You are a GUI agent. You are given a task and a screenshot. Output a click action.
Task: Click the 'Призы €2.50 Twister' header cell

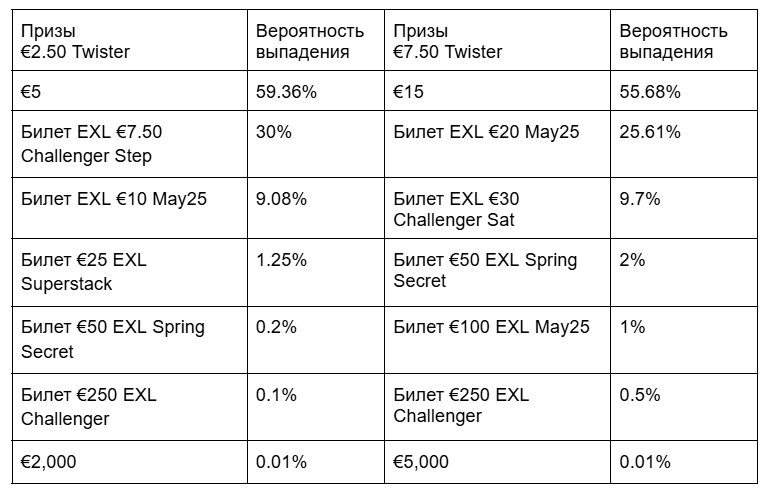[x=75, y=41]
